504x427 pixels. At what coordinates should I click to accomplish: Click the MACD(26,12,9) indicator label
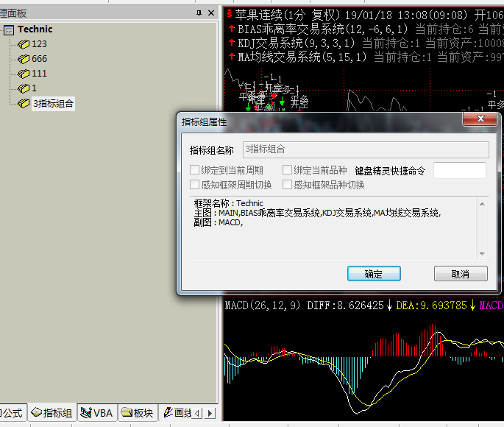[x=263, y=305]
